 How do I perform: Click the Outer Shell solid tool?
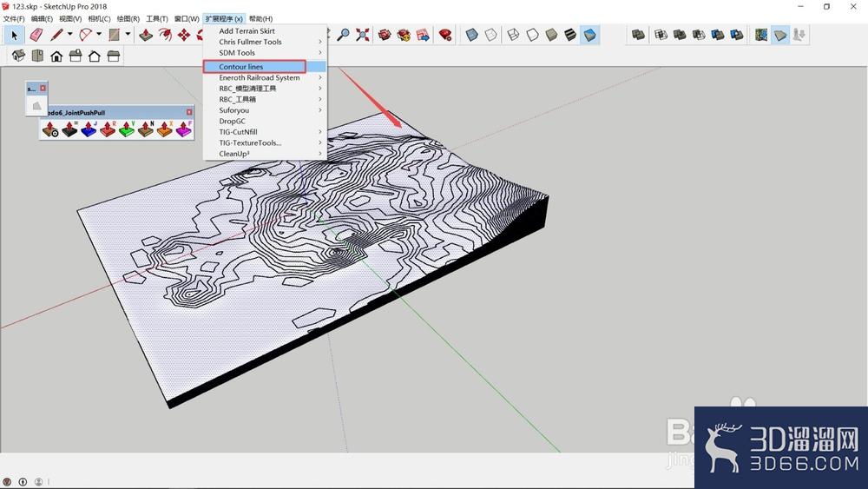click(638, 35)
